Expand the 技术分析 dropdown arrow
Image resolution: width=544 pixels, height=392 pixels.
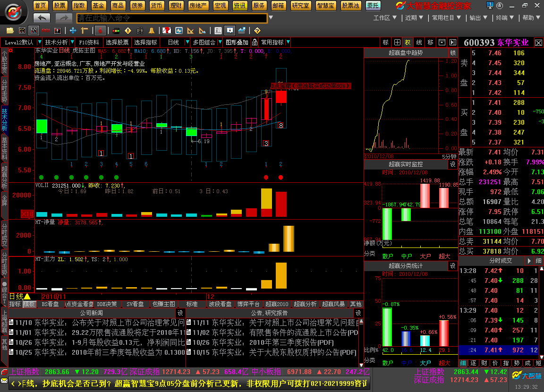(72, 43)
